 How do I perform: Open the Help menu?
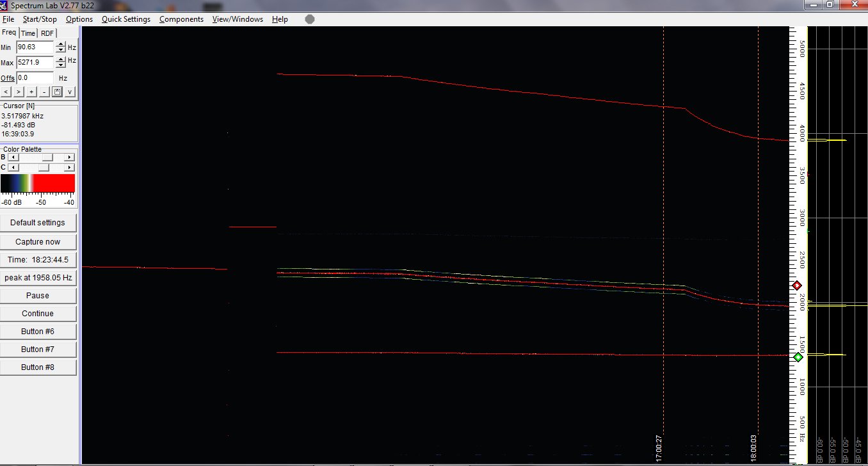point(280,19)
